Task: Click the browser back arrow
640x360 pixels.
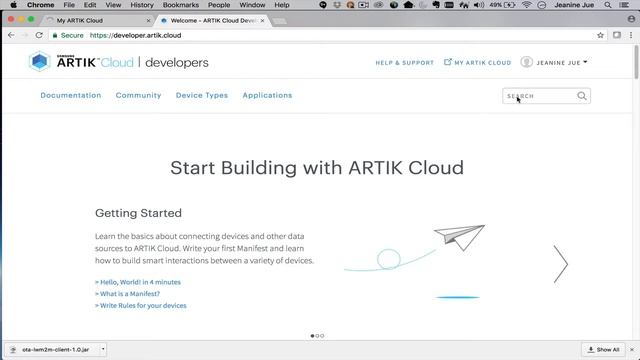Action: click(x=11, y=35)
